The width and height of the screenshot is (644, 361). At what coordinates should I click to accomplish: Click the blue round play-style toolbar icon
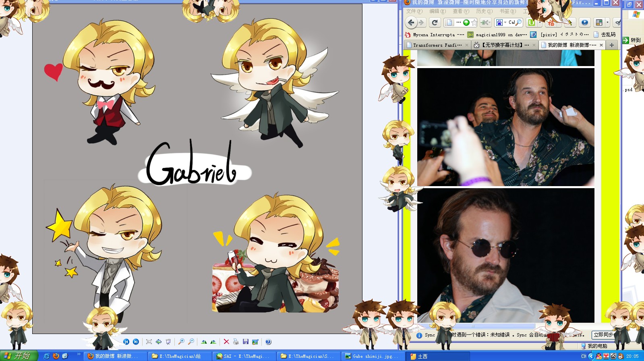click(585, 23)
